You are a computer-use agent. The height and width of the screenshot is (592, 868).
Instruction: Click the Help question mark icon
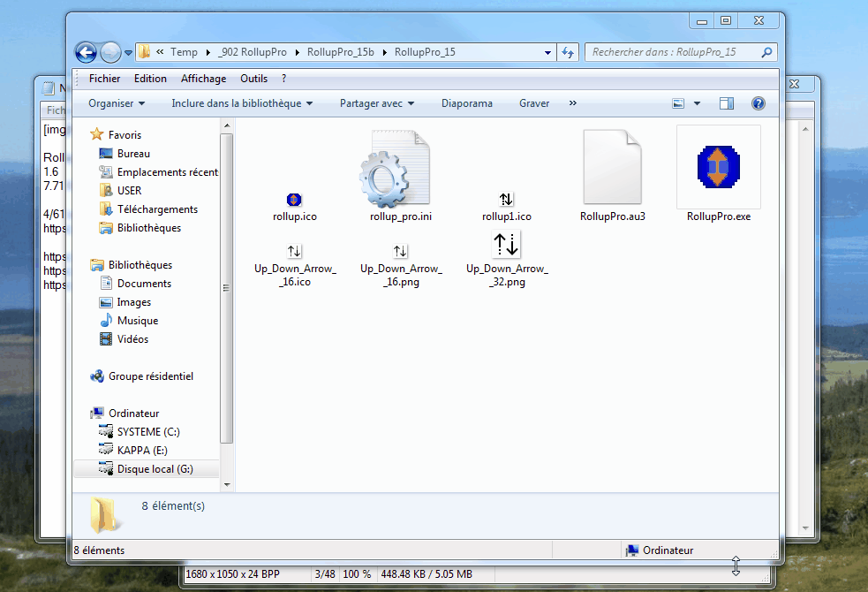pos(758,103)
